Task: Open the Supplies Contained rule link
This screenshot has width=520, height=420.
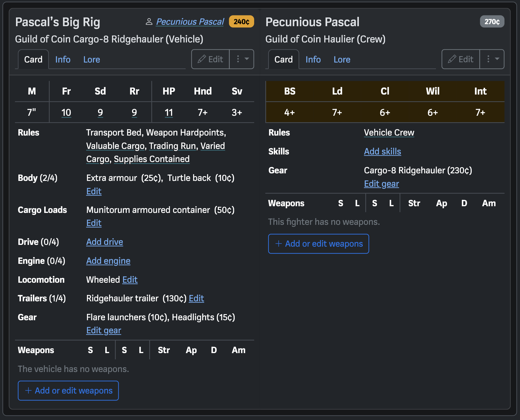Action: [x=152, y=159]
